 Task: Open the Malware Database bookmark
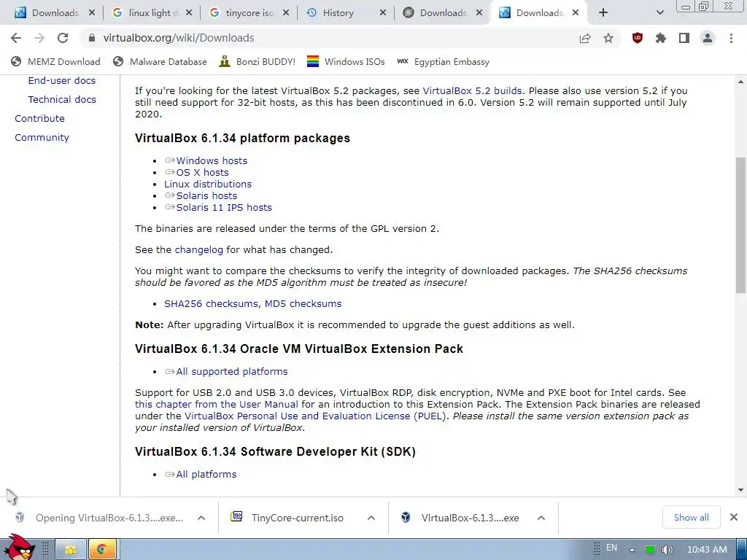pos(160,62)
